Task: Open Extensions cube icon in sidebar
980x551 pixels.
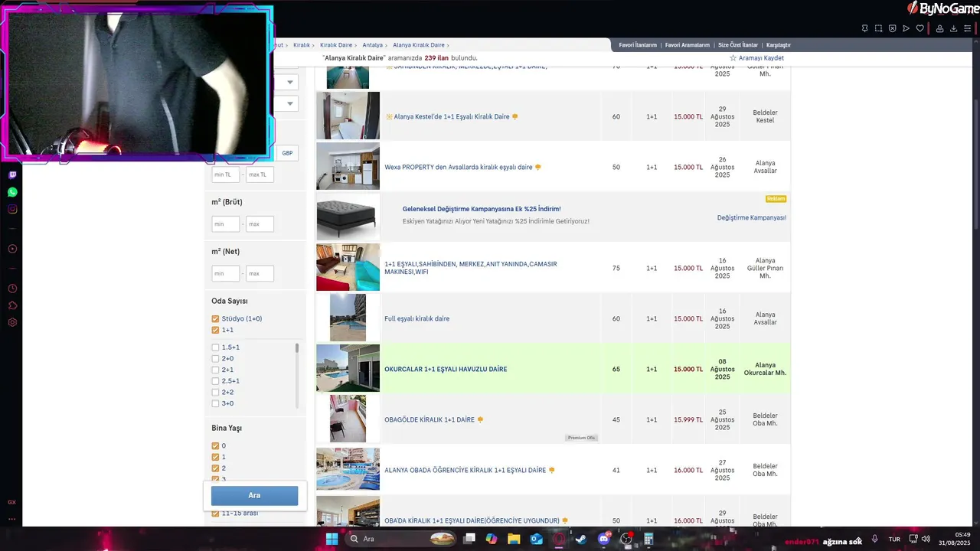Action: tap(12, 305)
